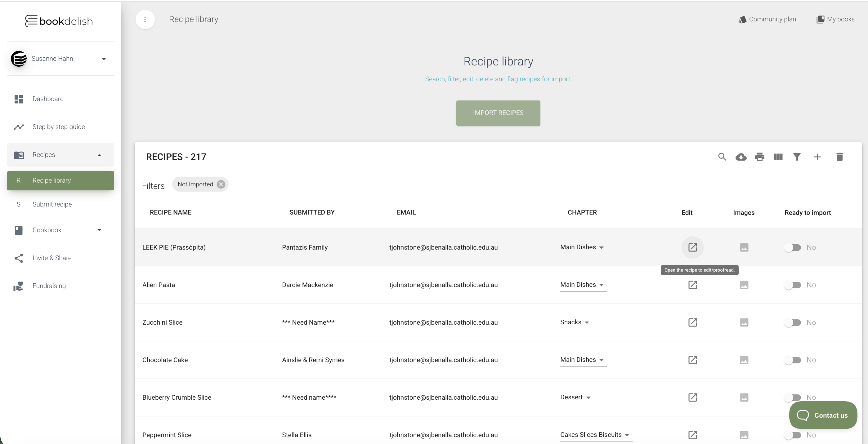Image resolution: width=868 pixels, height=444 pixels.
Task: Click the Stella Ellis cell
Action: pyautogui.click(x=297, y=435)
